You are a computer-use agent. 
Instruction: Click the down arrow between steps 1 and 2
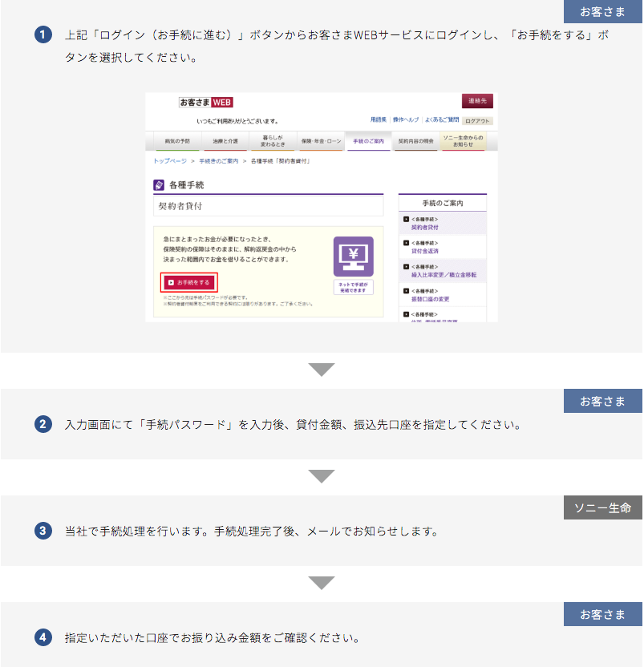click(x=322, y=370)
